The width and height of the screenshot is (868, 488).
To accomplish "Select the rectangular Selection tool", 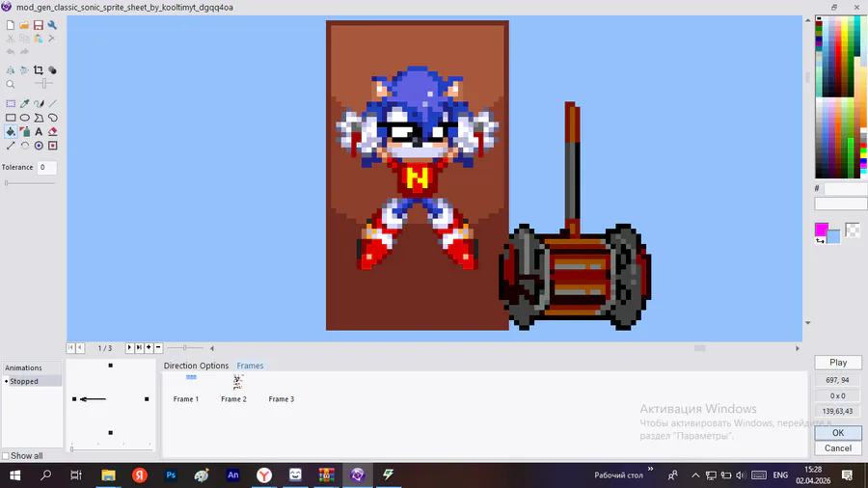I will point(11,103).
